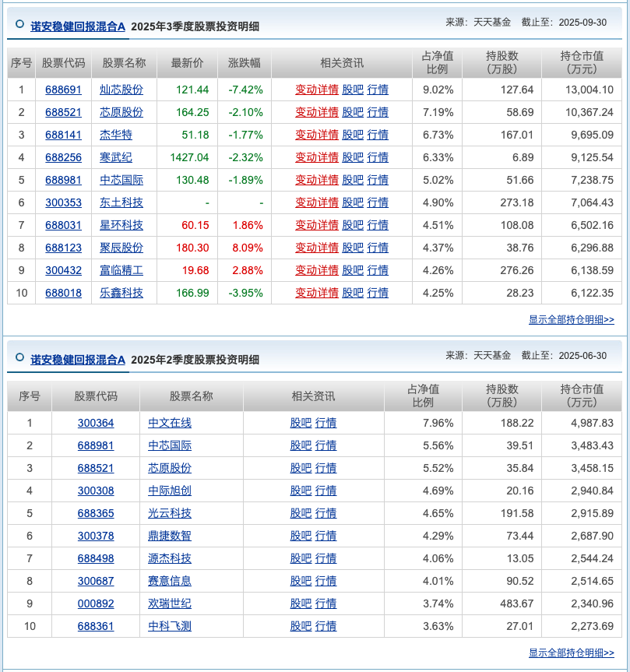
Task: Open 聚辰股份 stock name link
Action: click(121, 248)
